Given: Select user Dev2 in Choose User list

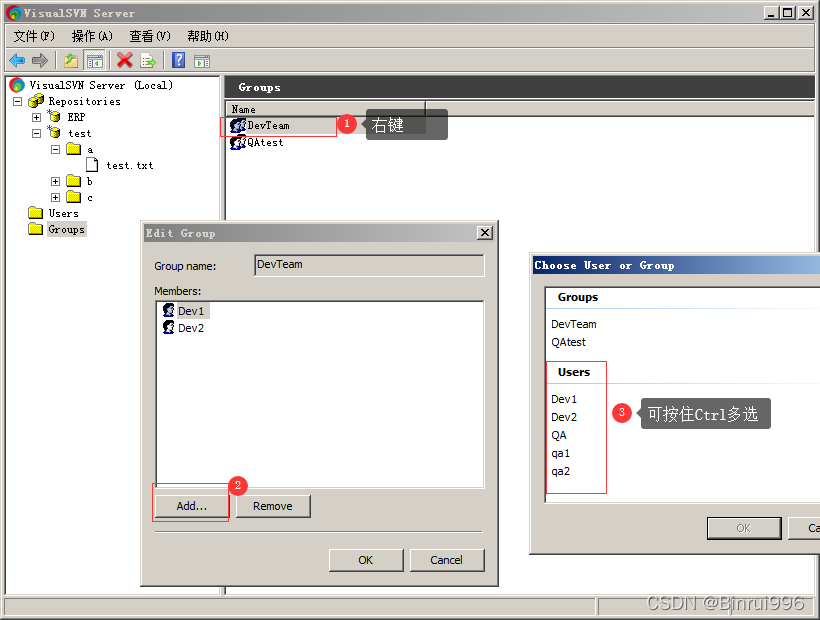Looking at the screenshot, I should 564,417.
